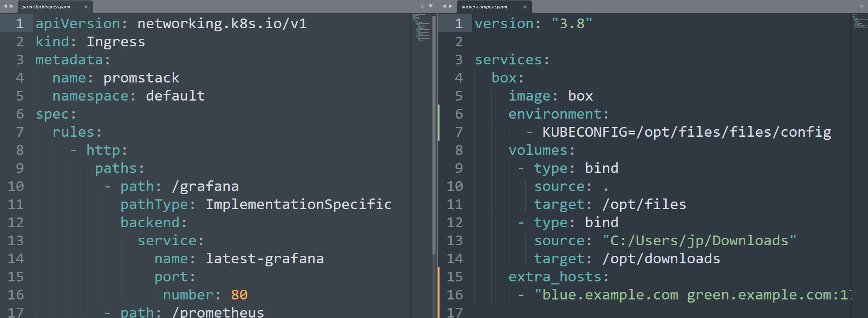Viewport: 868px width, 318px height.
Task: Click the left pane's next tab arrow
Action: [x=11, y=6]
